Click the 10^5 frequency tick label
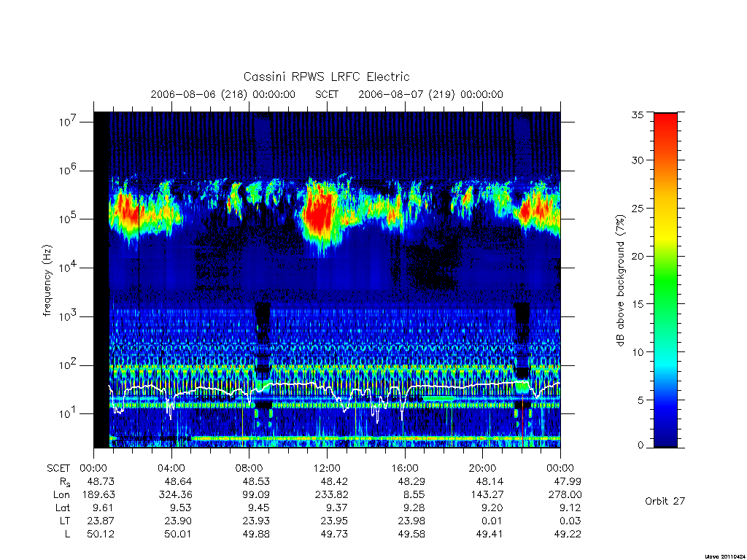747x560 pixels. 69,219
